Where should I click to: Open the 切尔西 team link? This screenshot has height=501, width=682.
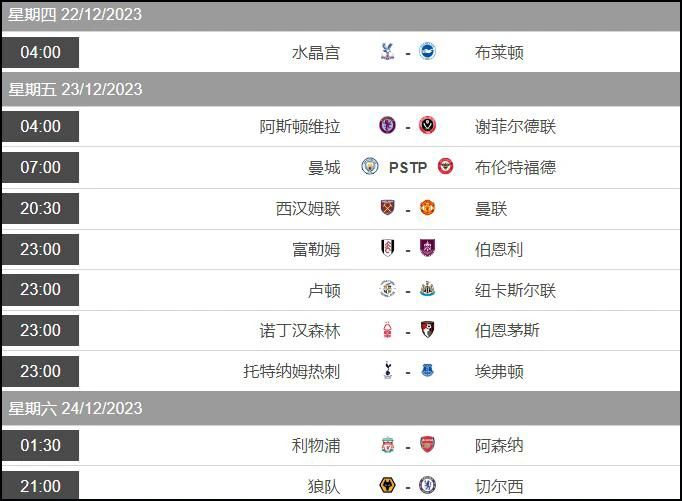coord(499,486)
